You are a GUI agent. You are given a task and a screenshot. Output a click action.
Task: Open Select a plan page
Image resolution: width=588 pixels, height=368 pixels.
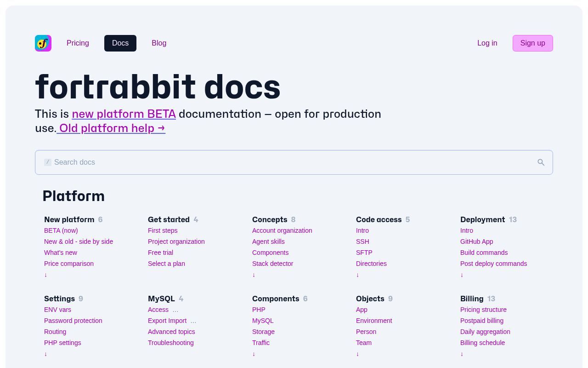166,264
